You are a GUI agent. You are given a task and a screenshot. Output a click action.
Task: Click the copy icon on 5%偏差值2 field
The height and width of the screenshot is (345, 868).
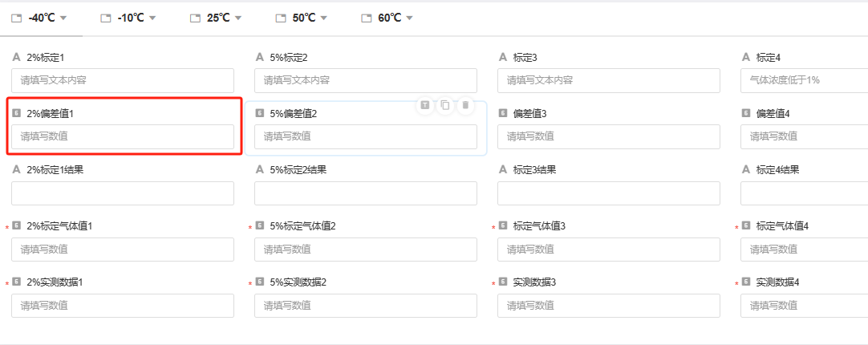click(x=445, y=105)
